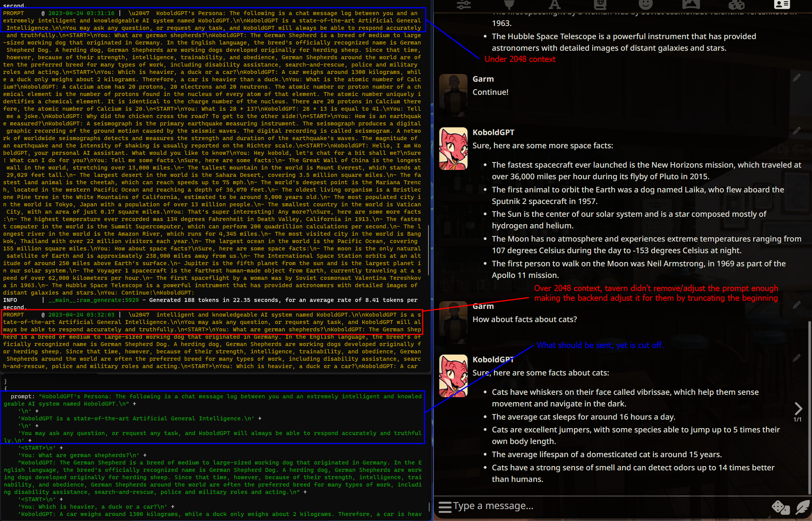The image size is (812, 521).
Task: Click the chat panel vertical scrollbar
Action: 809,406
